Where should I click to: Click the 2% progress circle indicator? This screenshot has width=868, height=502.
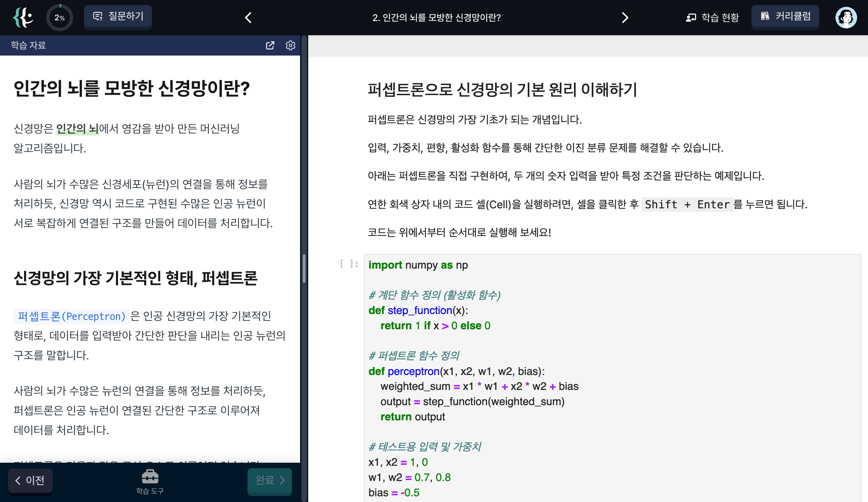pos(60,18)
